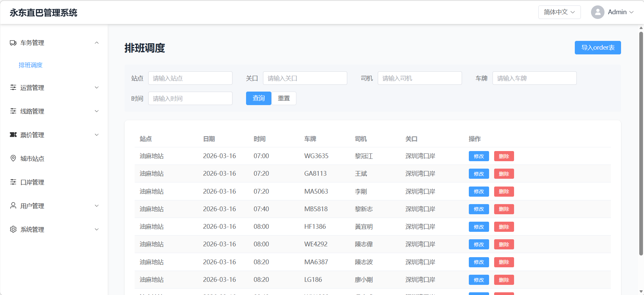Open the 简体中文 language dropdown
Viewport: 644px width, 295px height.
tap(559, 12)
